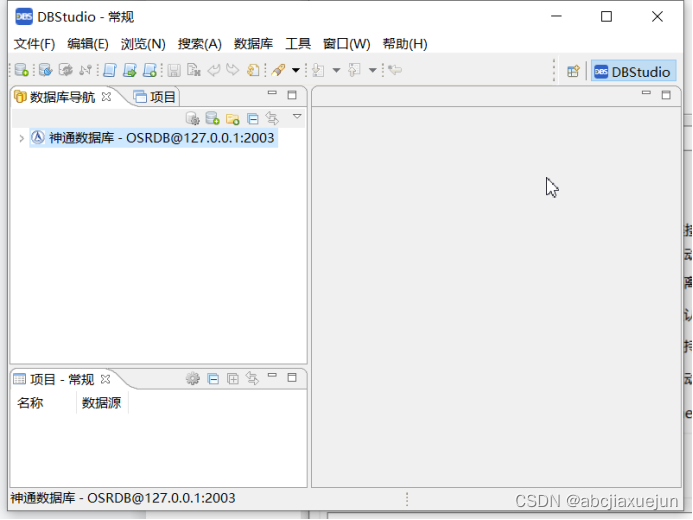
Task: Collapse all nodes in database navigator
Action: tap(252, 118)
